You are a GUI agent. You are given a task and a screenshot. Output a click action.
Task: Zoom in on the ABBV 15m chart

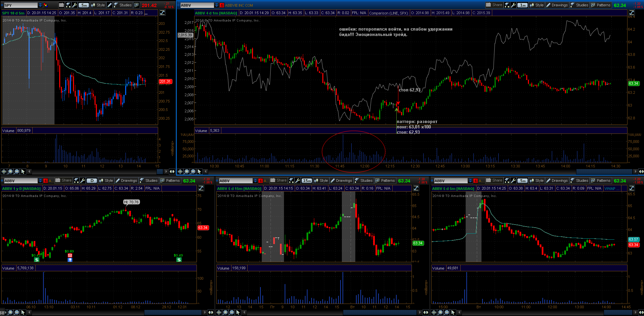(x=225, y=312)
